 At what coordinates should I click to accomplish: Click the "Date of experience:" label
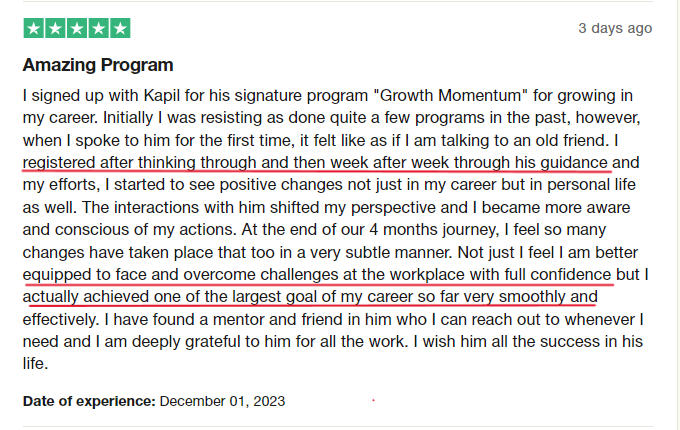[x=89, y=401]
